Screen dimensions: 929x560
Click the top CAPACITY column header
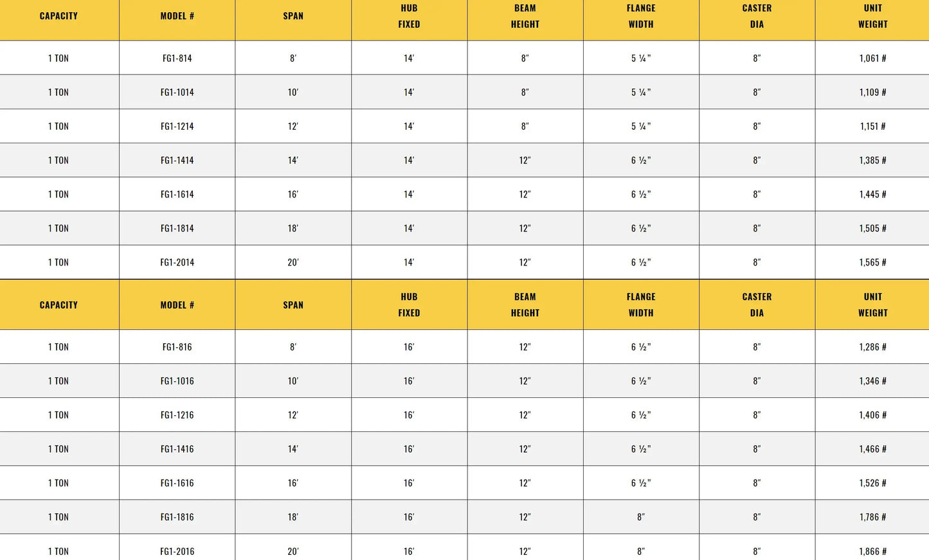click(59, 16)
